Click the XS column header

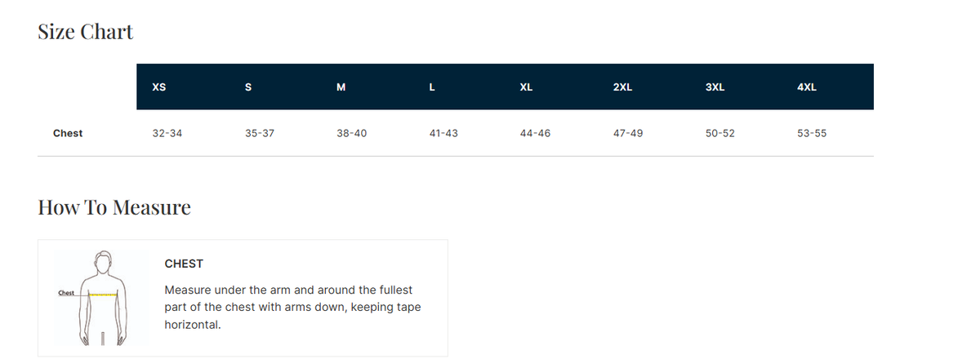159,87
